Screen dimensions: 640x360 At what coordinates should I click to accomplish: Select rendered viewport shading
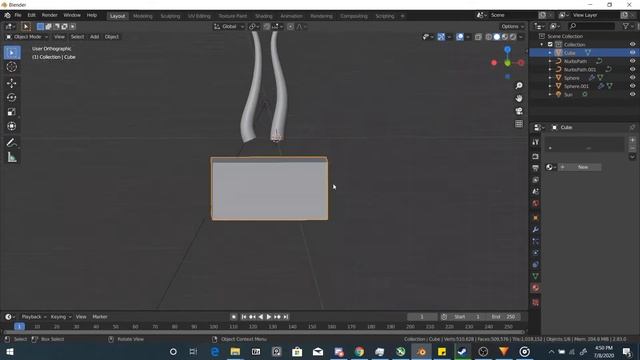(513, 37)
